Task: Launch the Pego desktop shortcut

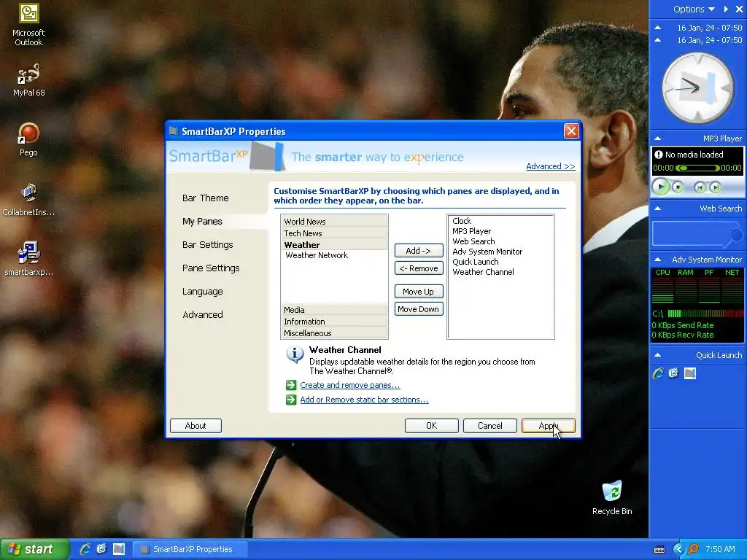Action: click(28, 139)
